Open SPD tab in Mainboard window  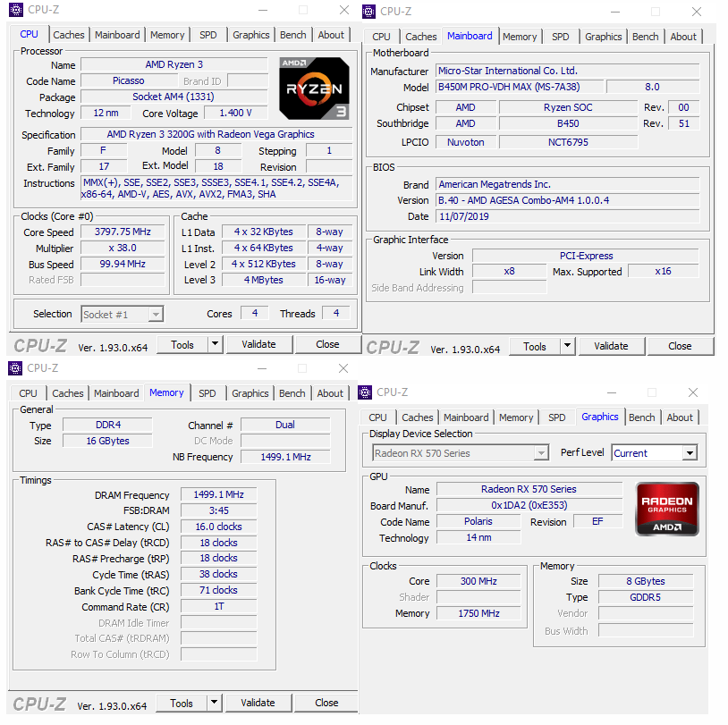click(x=561, y=37)
